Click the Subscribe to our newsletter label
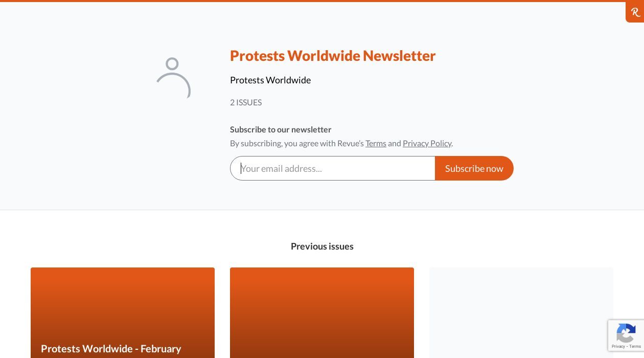 (281, 129)
